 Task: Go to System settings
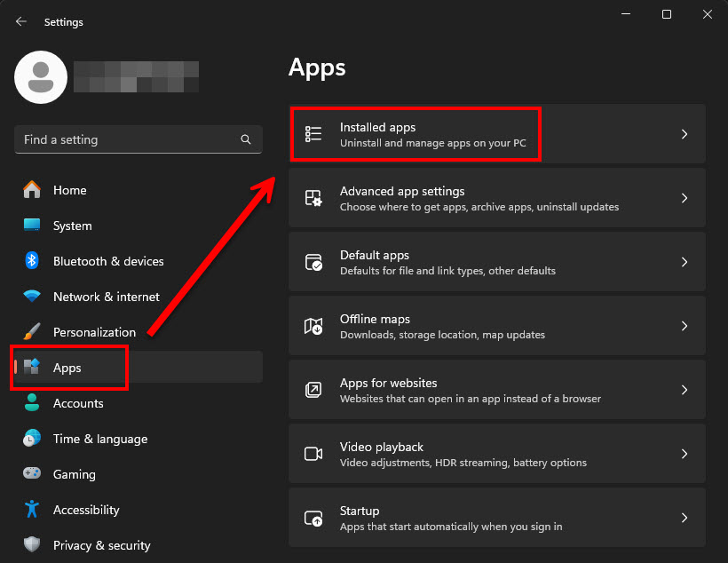[x=138, y=226]
